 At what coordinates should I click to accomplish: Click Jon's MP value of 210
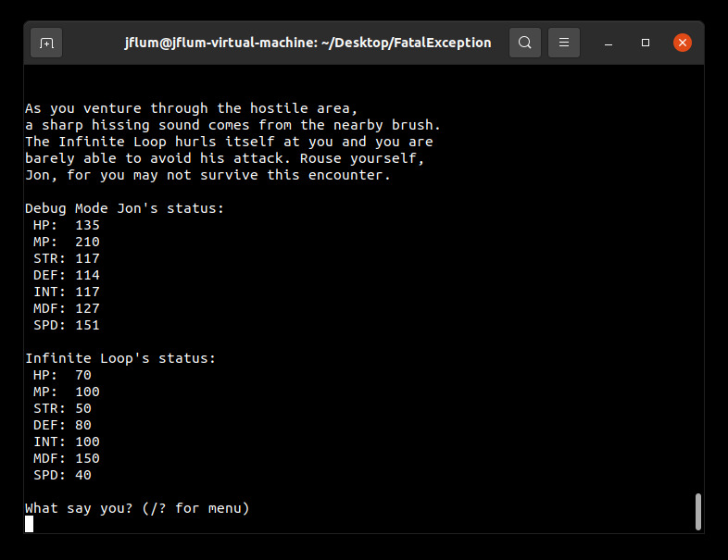(x=87, y=242)
